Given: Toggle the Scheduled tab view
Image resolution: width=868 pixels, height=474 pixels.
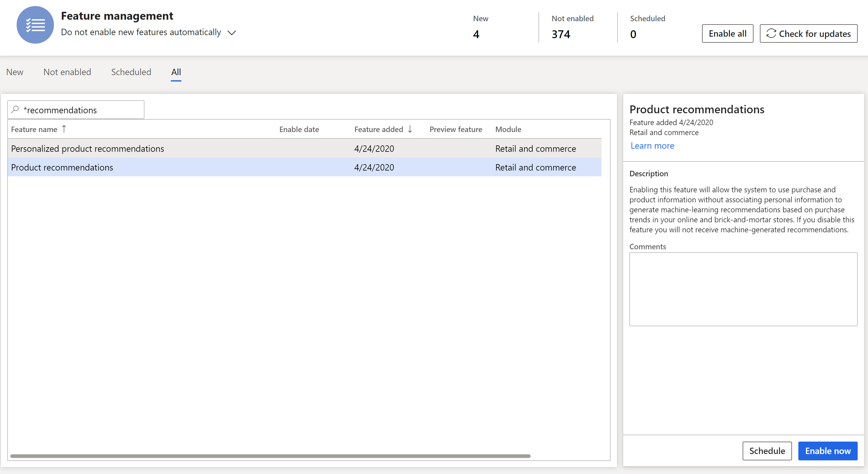Looking at the screenshot, I should 131,72.
